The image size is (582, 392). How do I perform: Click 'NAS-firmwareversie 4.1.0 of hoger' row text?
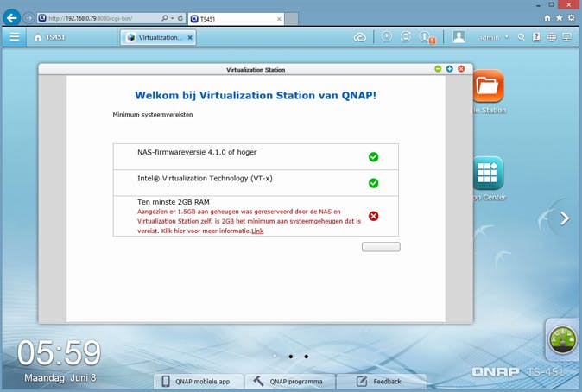coord(197,152)
